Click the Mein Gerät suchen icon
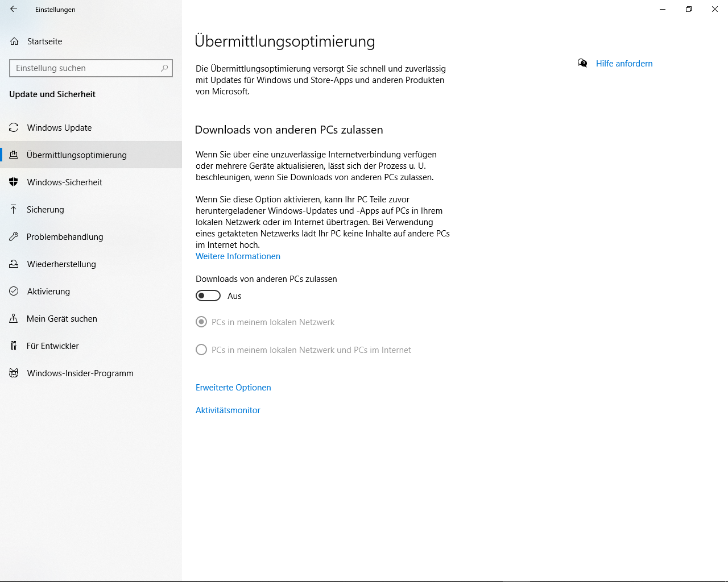The width and height of the screenshot is (728, 582). pos(14,318)
